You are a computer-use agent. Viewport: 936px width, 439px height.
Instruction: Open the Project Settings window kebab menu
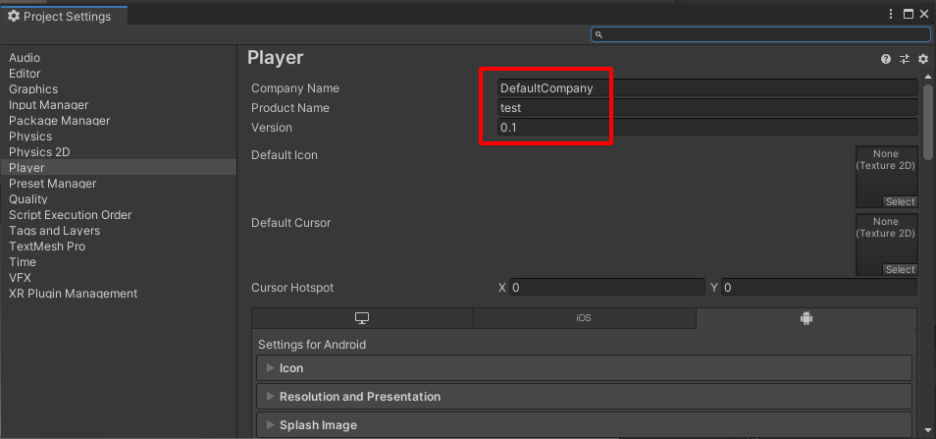pyautogui.click(x=891, y=14)
